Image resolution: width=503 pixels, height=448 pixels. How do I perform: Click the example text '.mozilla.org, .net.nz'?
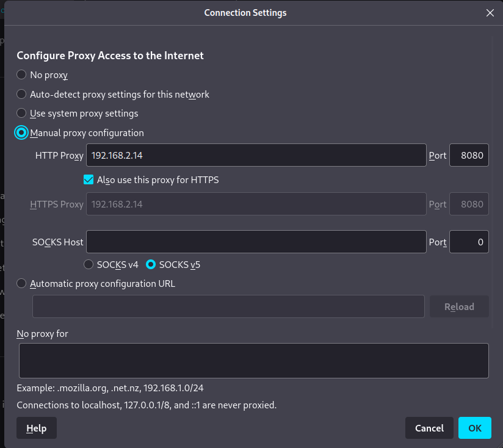pos(99,388)
